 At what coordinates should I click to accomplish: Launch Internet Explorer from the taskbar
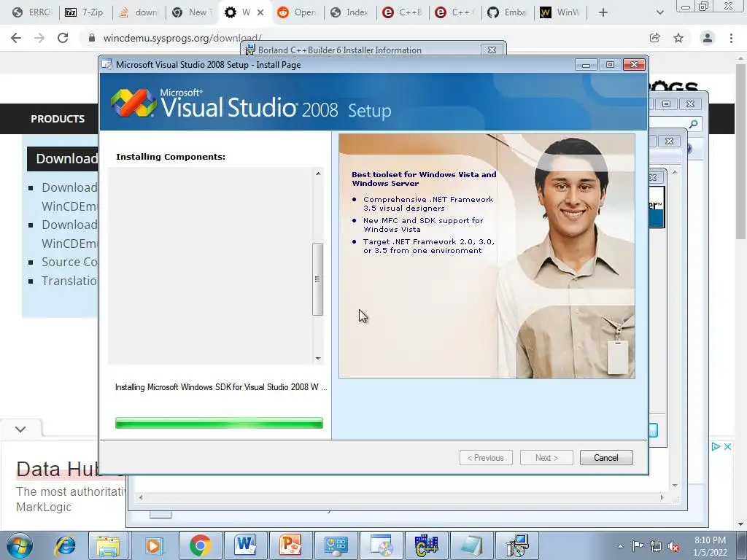(65, 545)
